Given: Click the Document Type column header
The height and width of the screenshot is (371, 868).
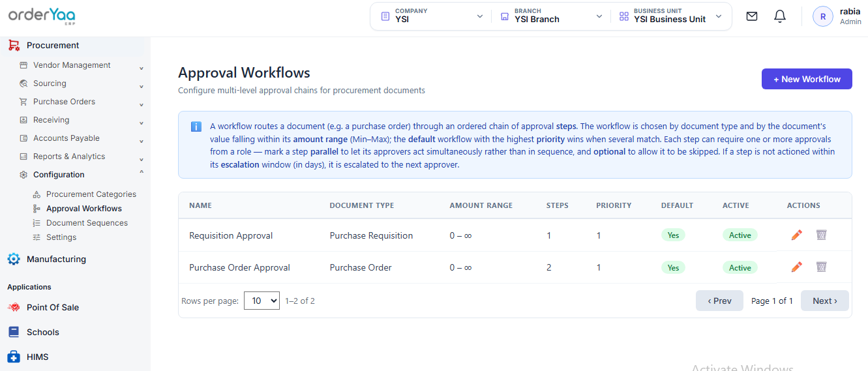Looking at the screenshot, I should (362, 205).
